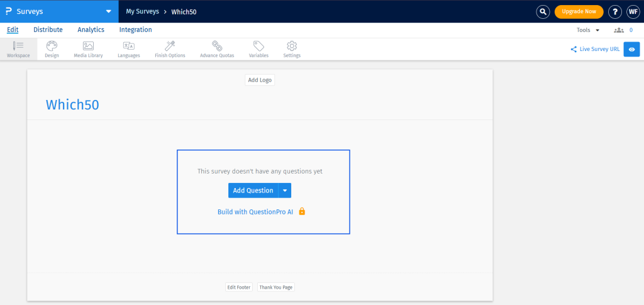Expand the Add Question dropdown arrow
The height and width of the screenshot is (305, 644).
pos(285,191)
